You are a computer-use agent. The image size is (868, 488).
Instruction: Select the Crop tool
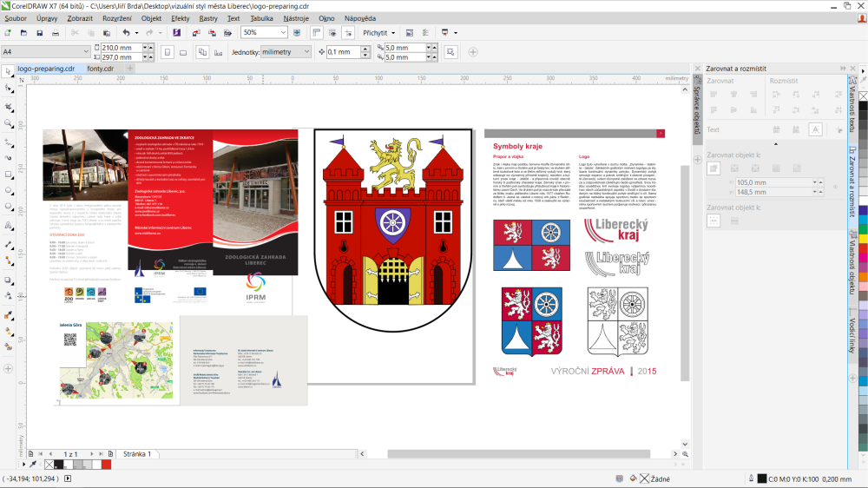(9, 106)
